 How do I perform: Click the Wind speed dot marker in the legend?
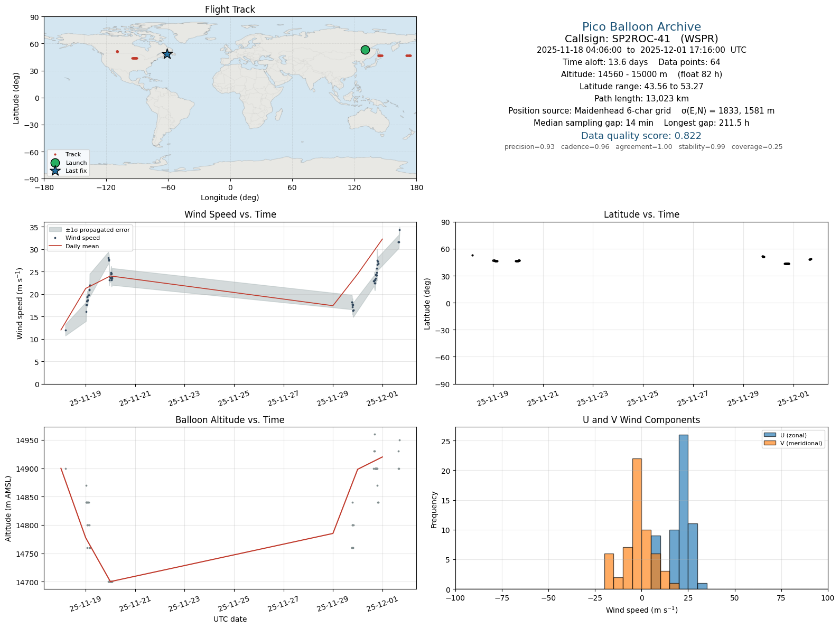click(55, 238)
